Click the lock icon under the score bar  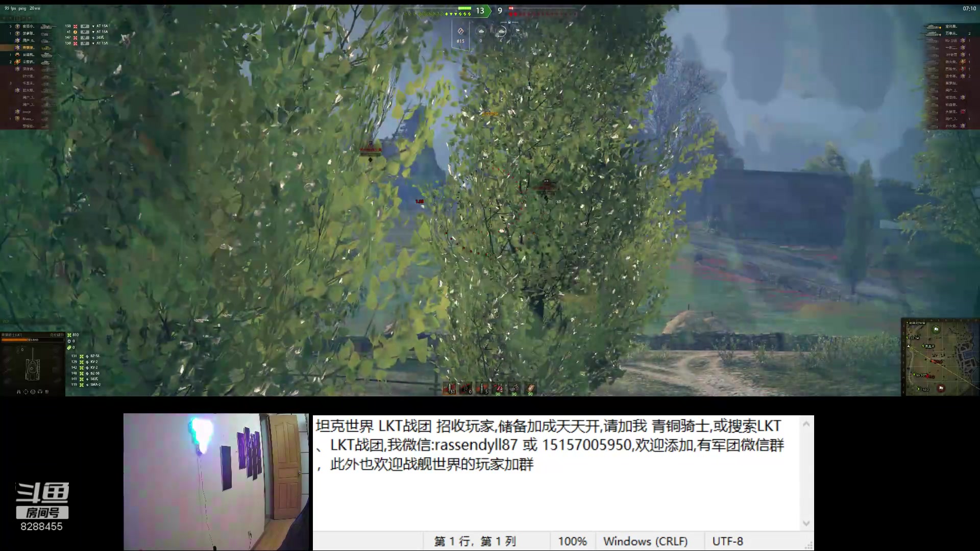tap(509, 22)
